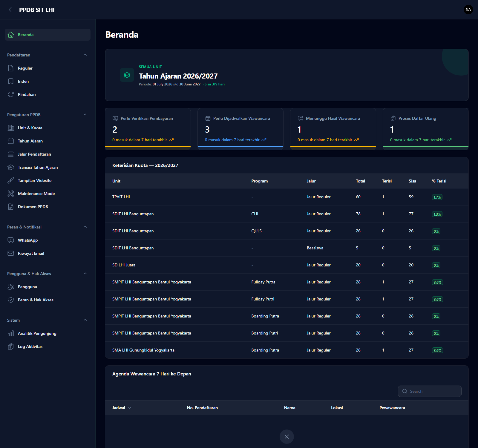The height and width of the screenshot is (448, 478).
Task: Select Unit & Kuota settings
Action: [x=48, y=128]
